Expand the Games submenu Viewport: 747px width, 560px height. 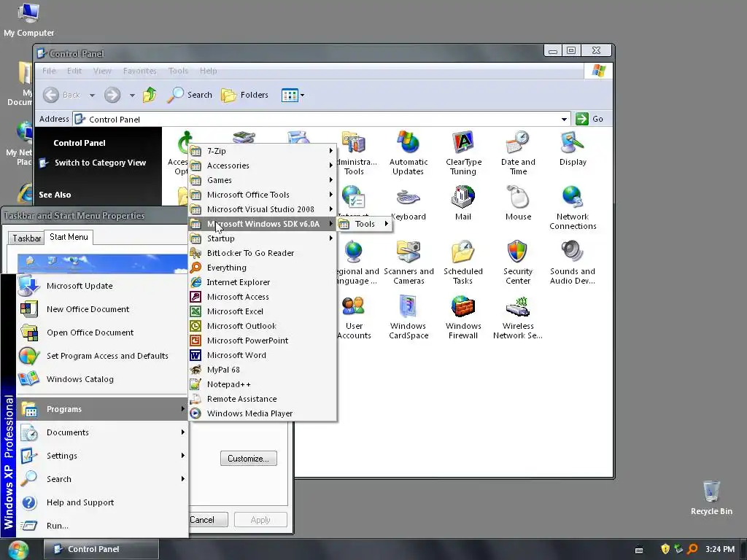pos(263,181)
